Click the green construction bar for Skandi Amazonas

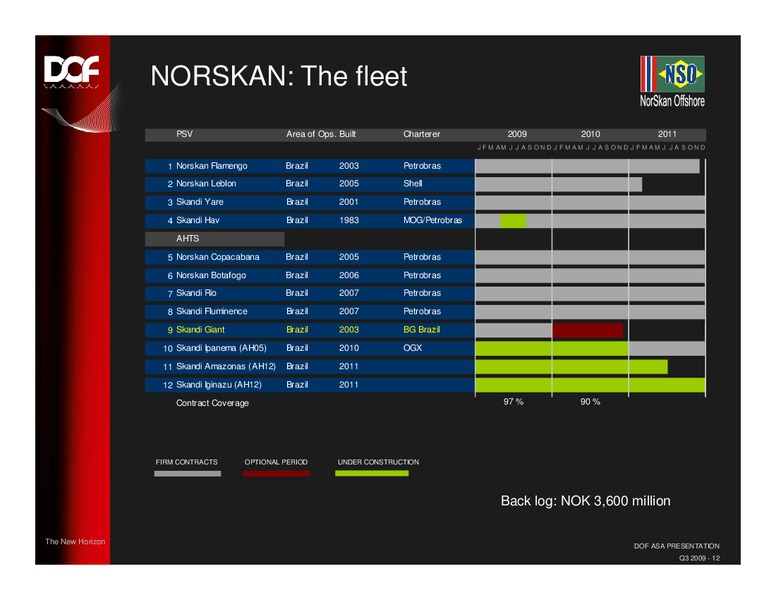point(572,367)
